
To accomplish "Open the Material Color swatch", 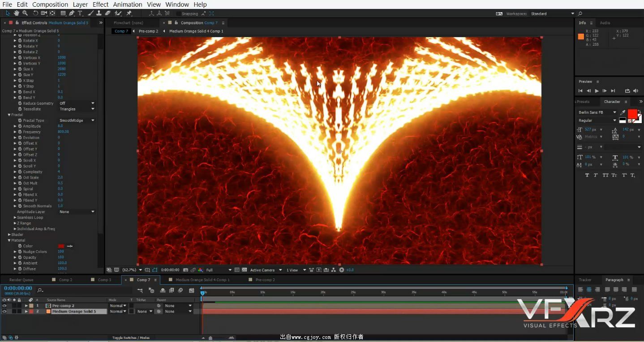I will coord(61,246).
